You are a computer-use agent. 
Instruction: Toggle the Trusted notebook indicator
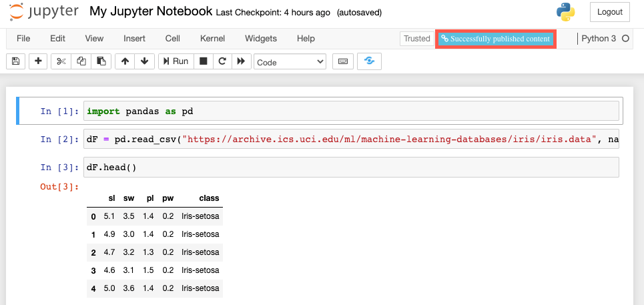coord(416,39)
